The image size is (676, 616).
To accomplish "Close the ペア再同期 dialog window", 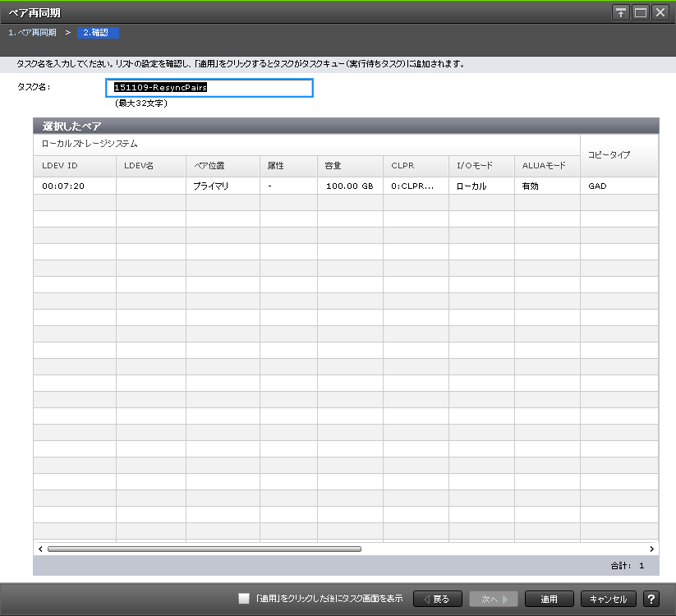I will click(x=660, y=12).
